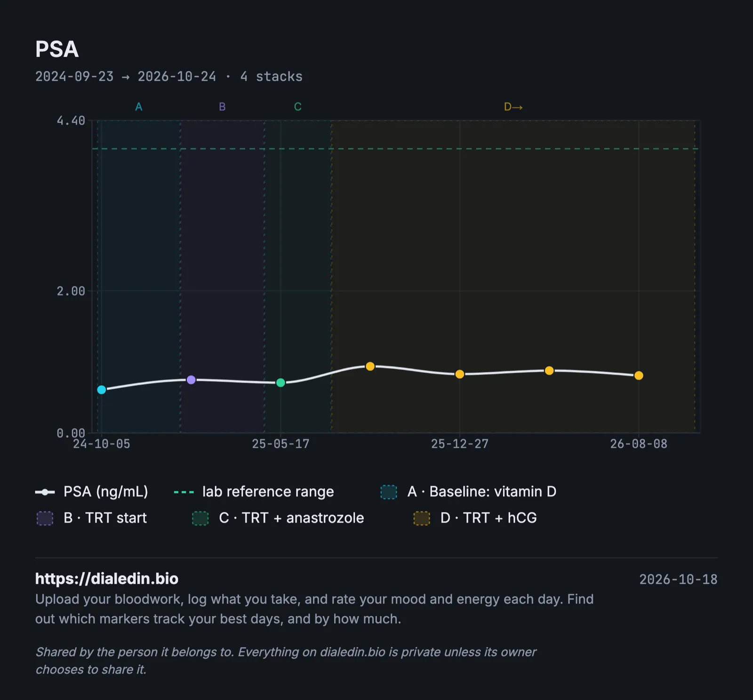Click the dashed lab reference range legend icon
This screenshot has width=753, height=700.
184,493
